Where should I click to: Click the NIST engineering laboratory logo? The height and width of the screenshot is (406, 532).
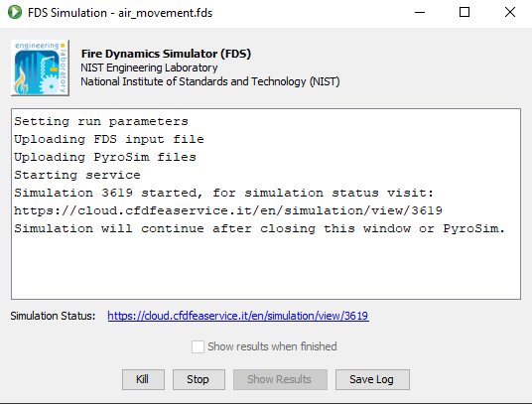(41, 68)
